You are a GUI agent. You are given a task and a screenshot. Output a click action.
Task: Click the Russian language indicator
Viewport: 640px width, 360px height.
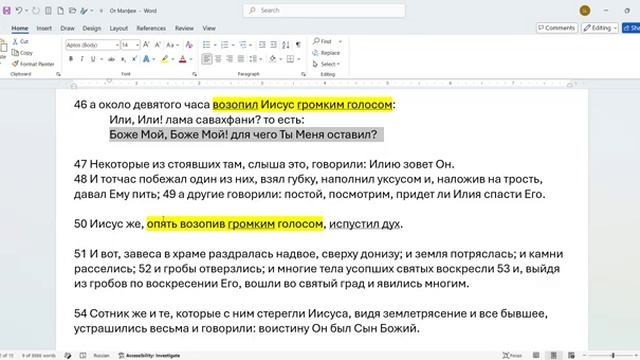click(101, 356)
